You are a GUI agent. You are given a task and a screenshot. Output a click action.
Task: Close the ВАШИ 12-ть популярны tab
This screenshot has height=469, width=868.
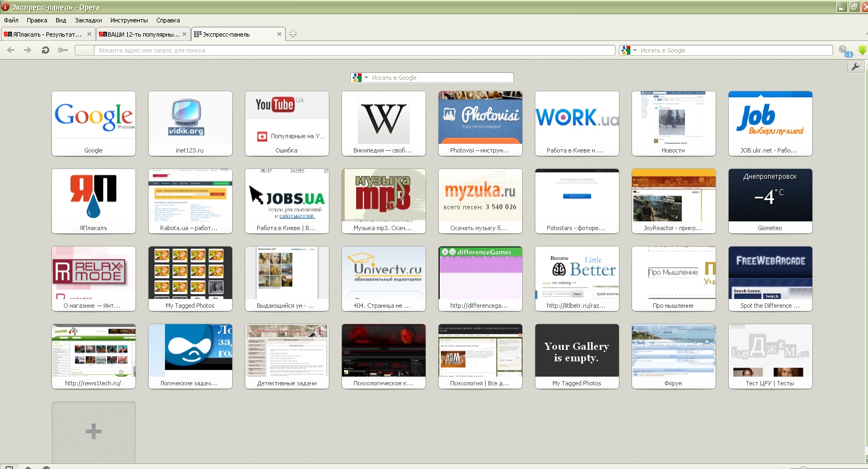pyautogui.click(x=184, y=34)
